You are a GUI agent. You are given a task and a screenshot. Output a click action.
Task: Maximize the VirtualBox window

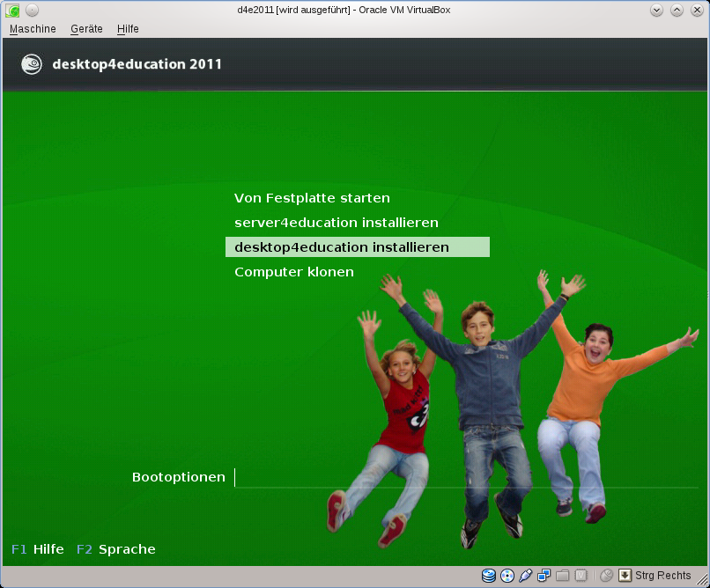click(x=677, y=10)
